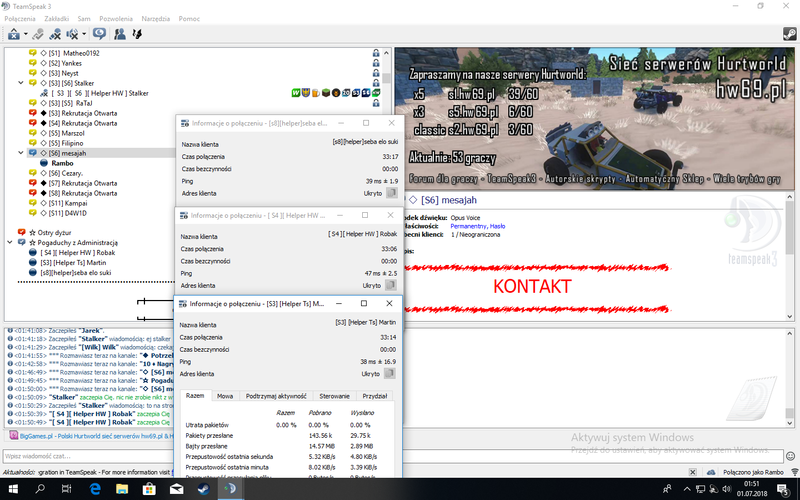Select channel [S1] Matheo0192
The height and width of the screenshot is (500, 800).
pyautogui.click(x=74, y=53)
